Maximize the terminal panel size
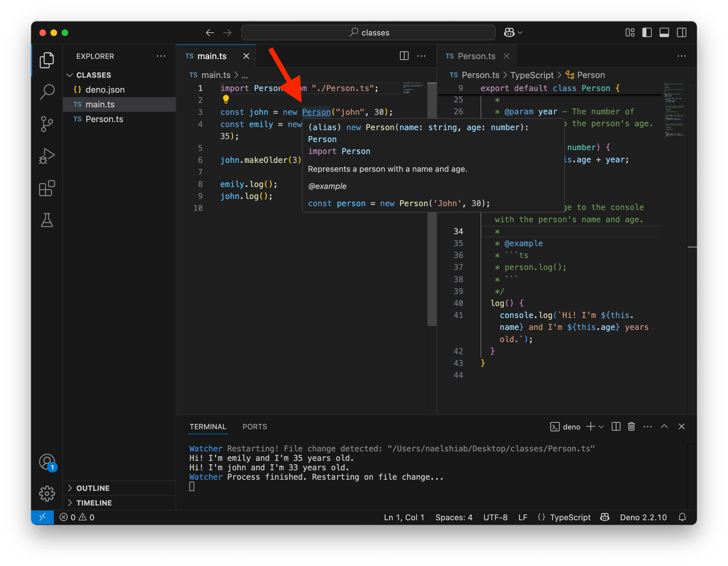 (x=664, y=427)
